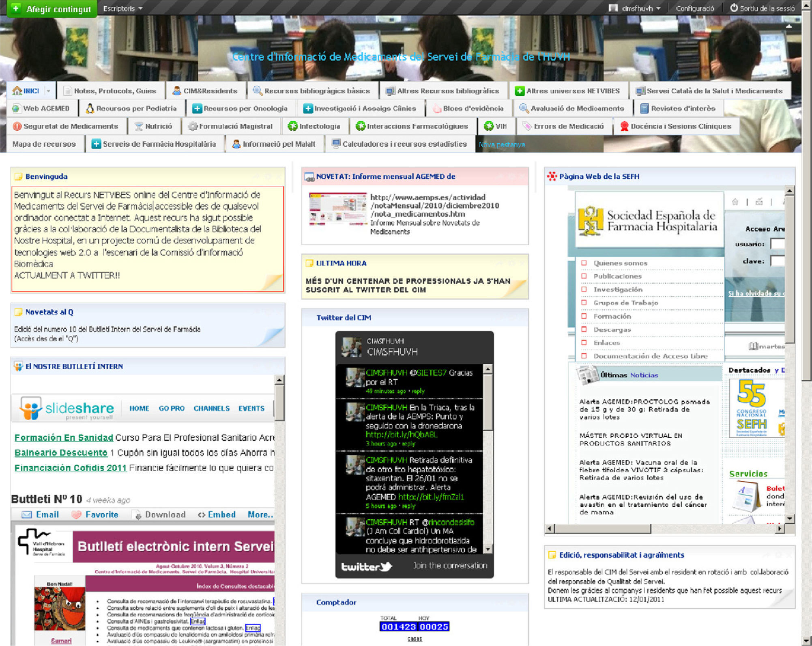This screenshot has height=646, width=812.
Task: Click the SEFH usuario input field
Action: click(778, 244)
